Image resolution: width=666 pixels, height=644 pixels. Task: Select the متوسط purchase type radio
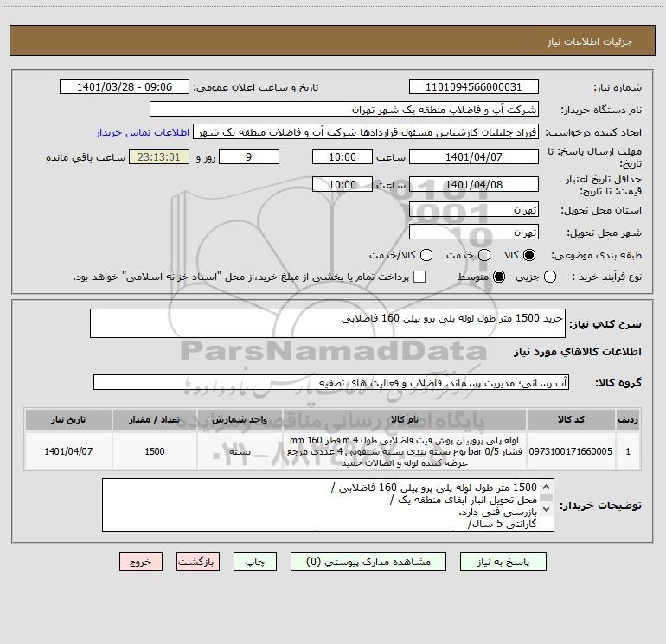point(499,277)
